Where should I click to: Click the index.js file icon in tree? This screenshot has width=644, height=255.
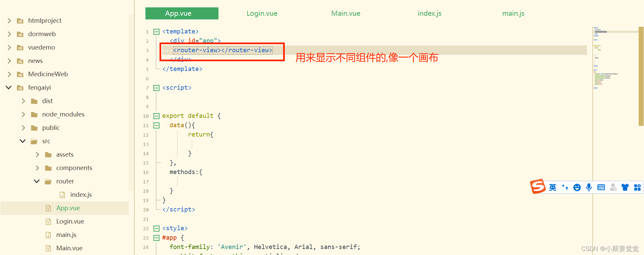62,195
